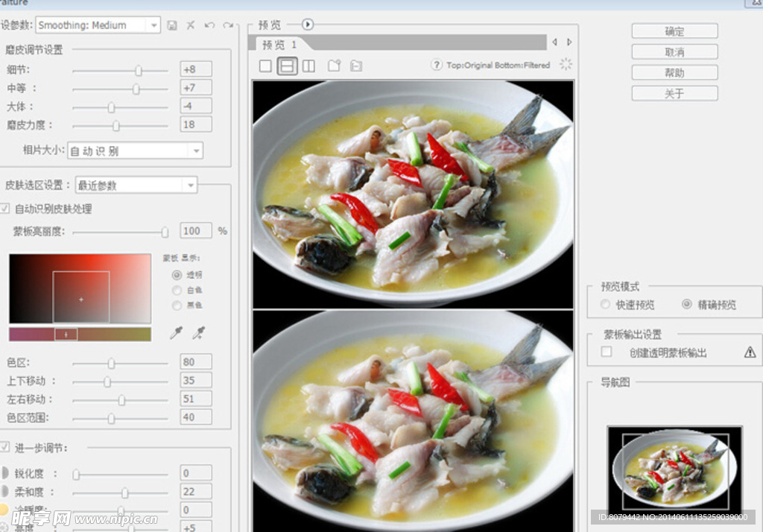Delete preset using the X icon
Screen dimensions: 763x532
191,25
